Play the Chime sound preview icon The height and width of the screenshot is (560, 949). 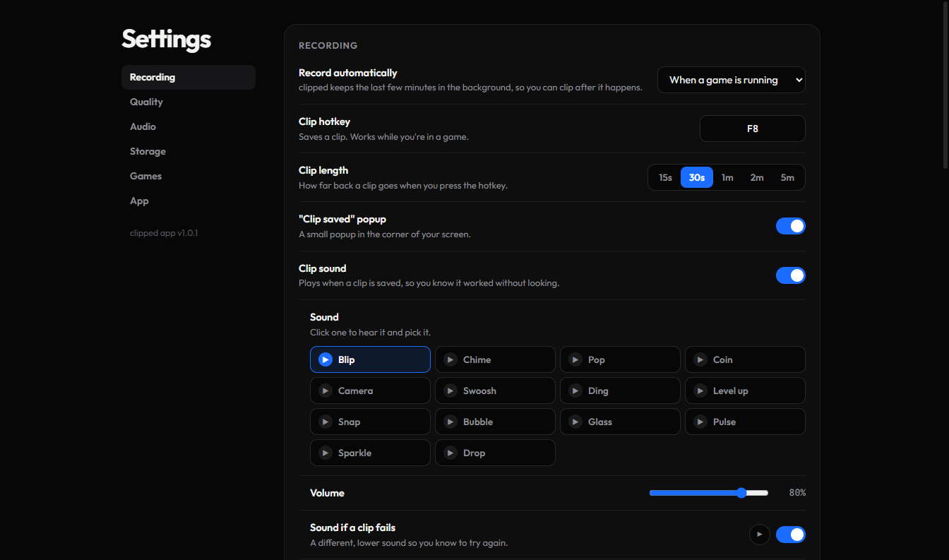tap(450, 359)
